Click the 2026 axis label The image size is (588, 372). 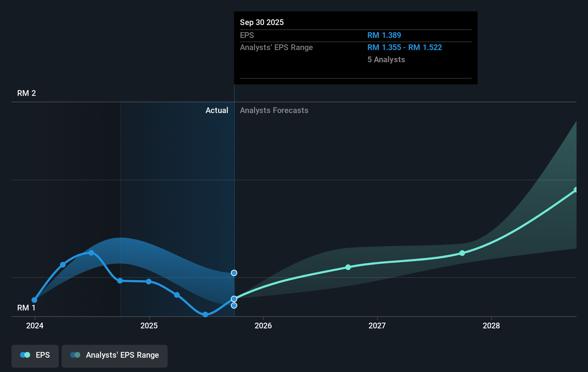click(x=264, y=326)
